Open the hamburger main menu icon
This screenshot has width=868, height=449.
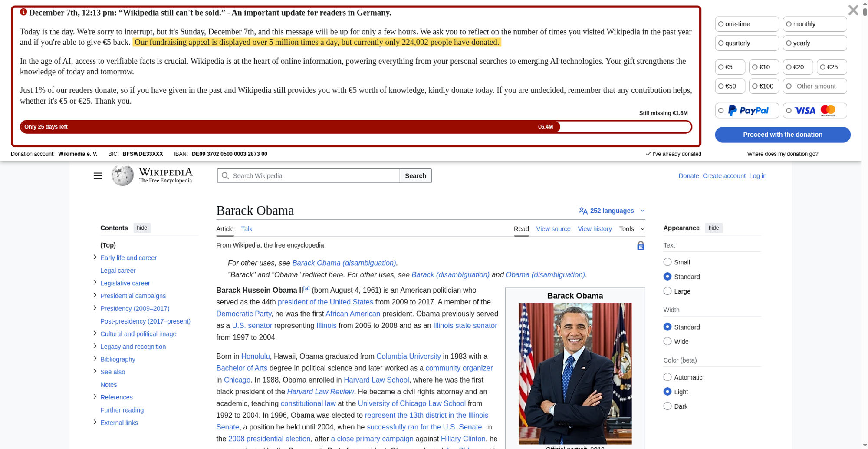98,176
